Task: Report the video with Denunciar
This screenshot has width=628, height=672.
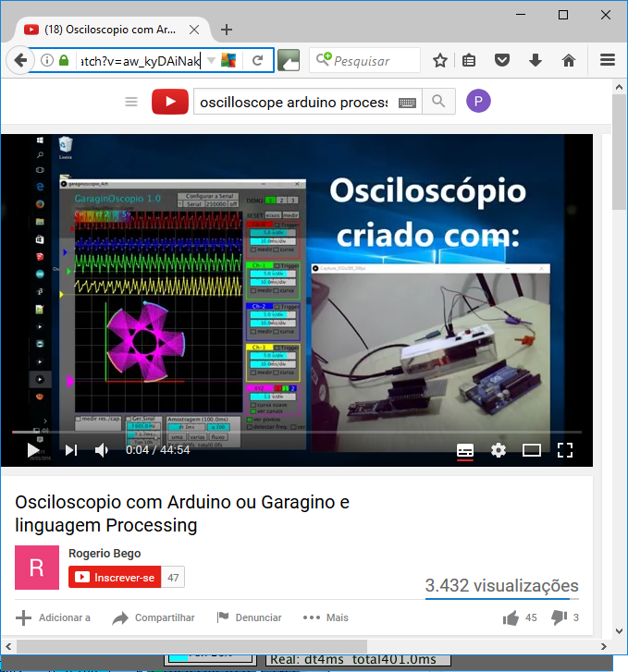Action: (x=249, y=617)
